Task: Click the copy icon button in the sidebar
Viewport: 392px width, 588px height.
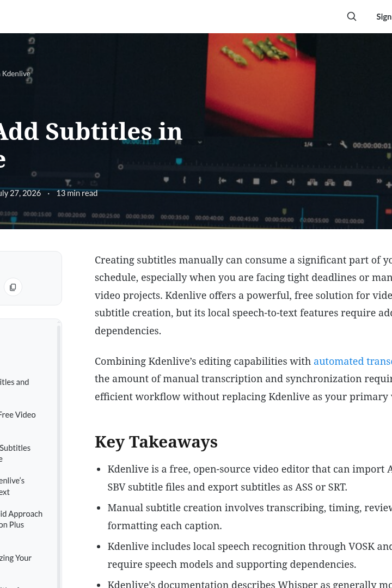Action: click(13, 287)
